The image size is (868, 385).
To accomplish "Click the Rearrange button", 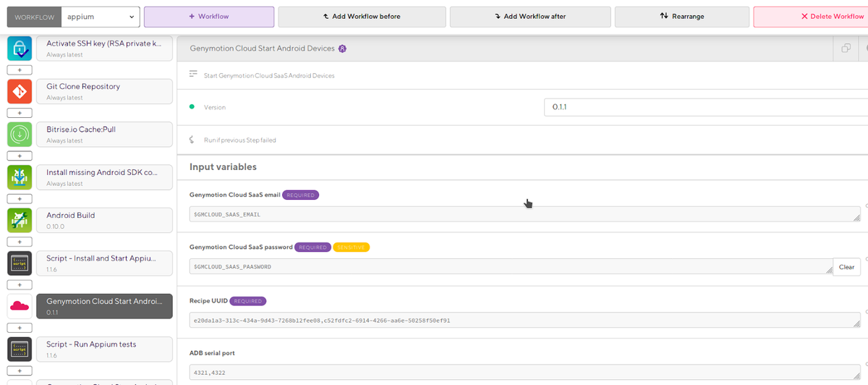I will (682, 16).
